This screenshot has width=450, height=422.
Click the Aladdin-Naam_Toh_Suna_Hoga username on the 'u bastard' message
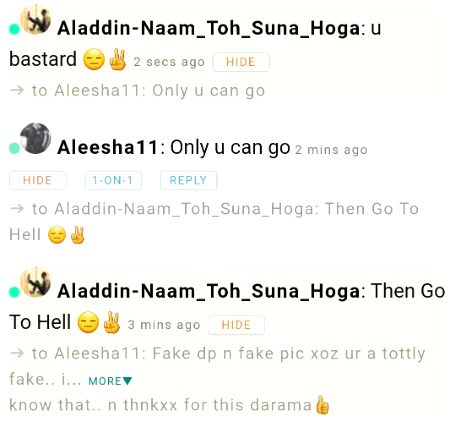[209, 28]
